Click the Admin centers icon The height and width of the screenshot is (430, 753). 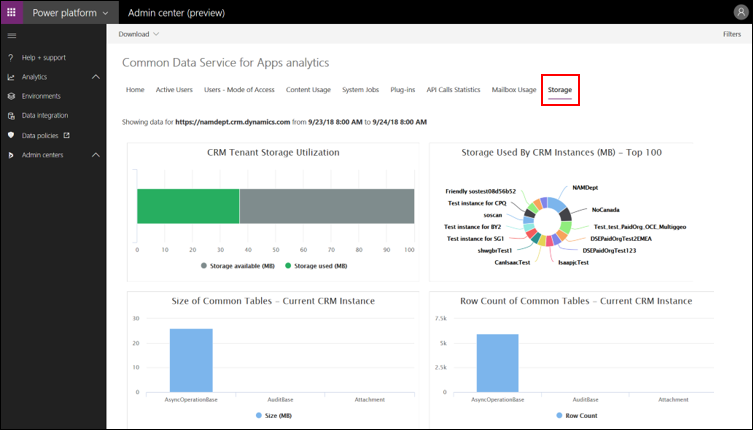click(x=11, y=155)
